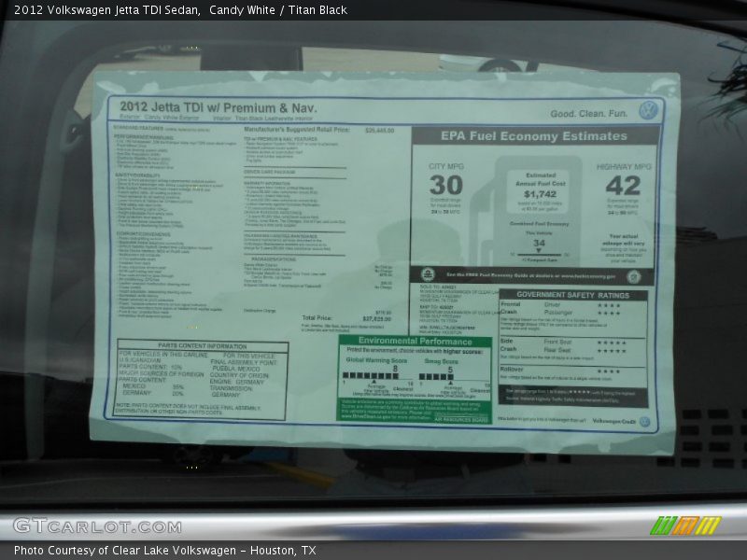Click the Frontal Crash Driver star rating
The width and height of the screenshot is (747, 560).
(x=609, y=304)
